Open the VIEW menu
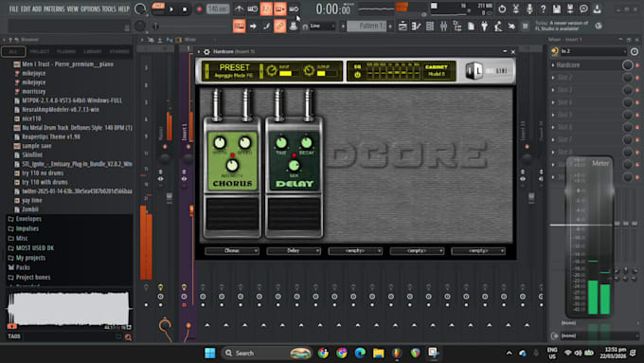 tap(72, 9)
